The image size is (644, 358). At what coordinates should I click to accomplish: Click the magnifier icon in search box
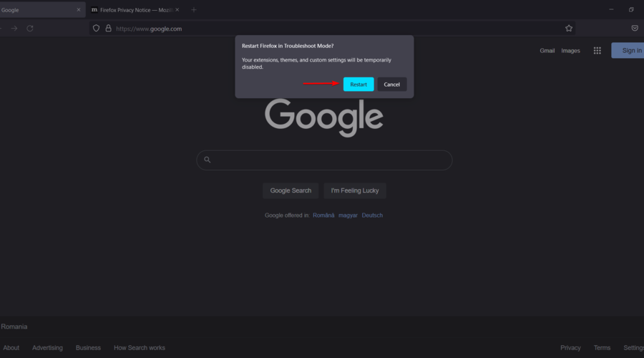(x=208, y=160)
